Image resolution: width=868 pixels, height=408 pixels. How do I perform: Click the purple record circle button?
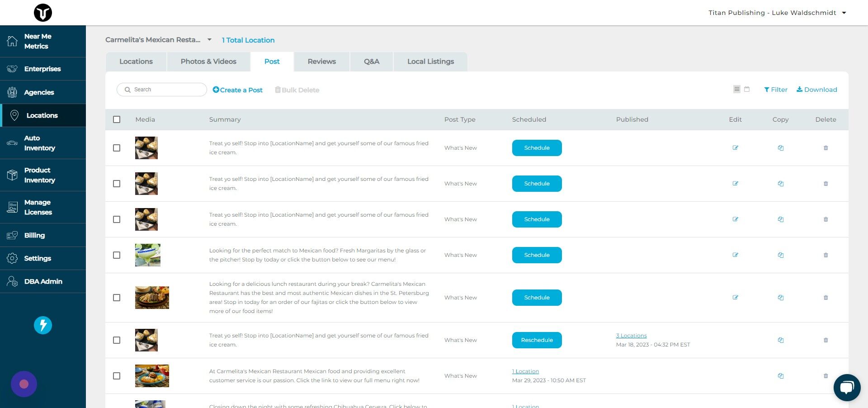pos(24,384)
